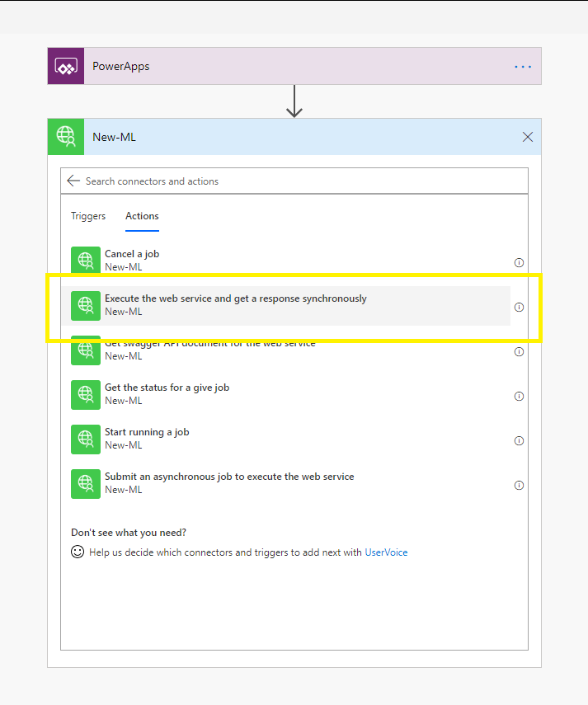
Task: Go back using the search box arrow
Action: click(73, 181)
